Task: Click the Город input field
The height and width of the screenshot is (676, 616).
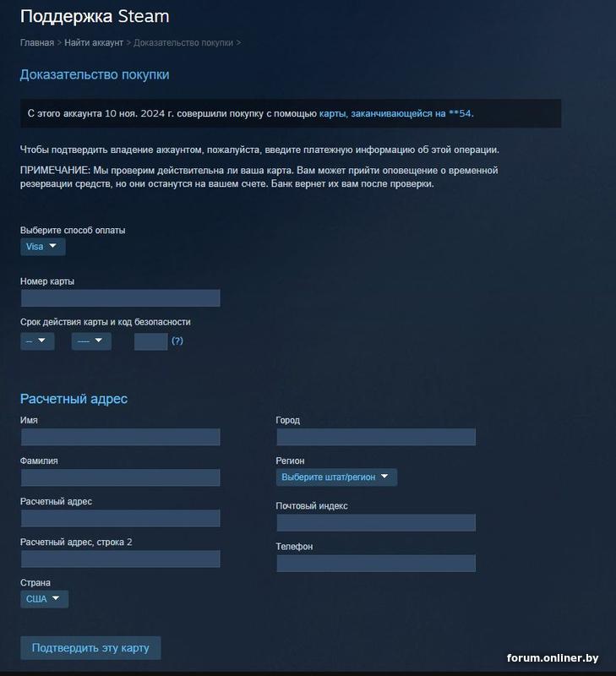Action: [x=376, y=437]
